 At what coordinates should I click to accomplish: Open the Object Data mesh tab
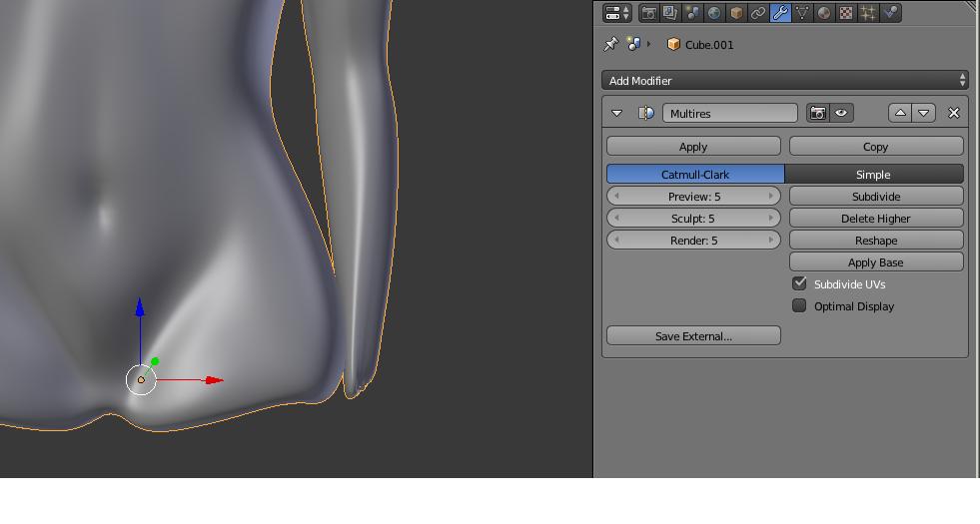pyautogui.click(x=802, y=13)
